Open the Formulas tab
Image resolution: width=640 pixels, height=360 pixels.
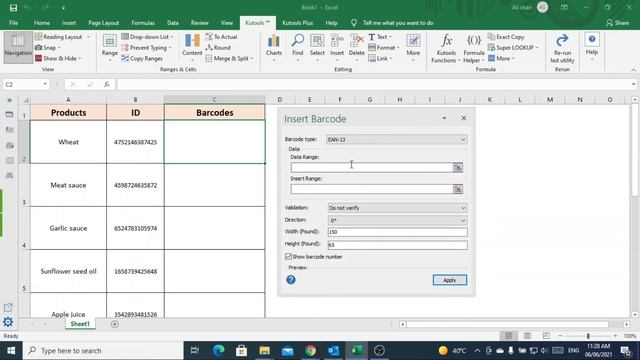click(x=143, y=23)
